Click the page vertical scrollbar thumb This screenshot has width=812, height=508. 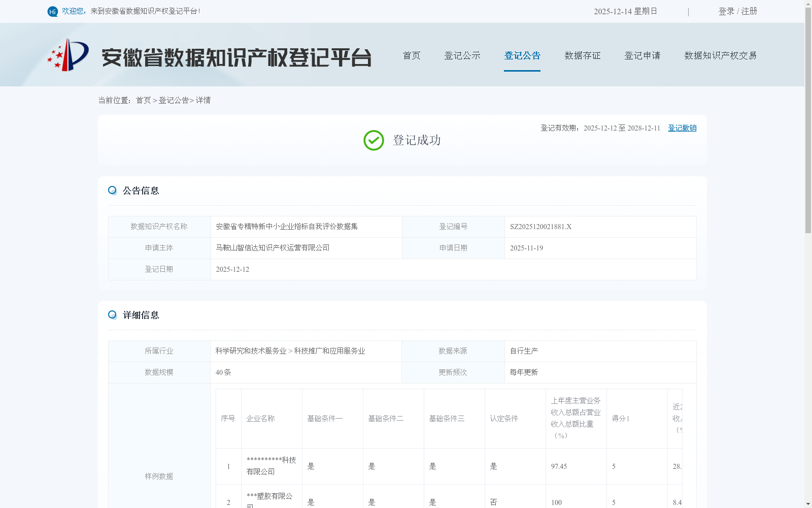coord(808,120)
